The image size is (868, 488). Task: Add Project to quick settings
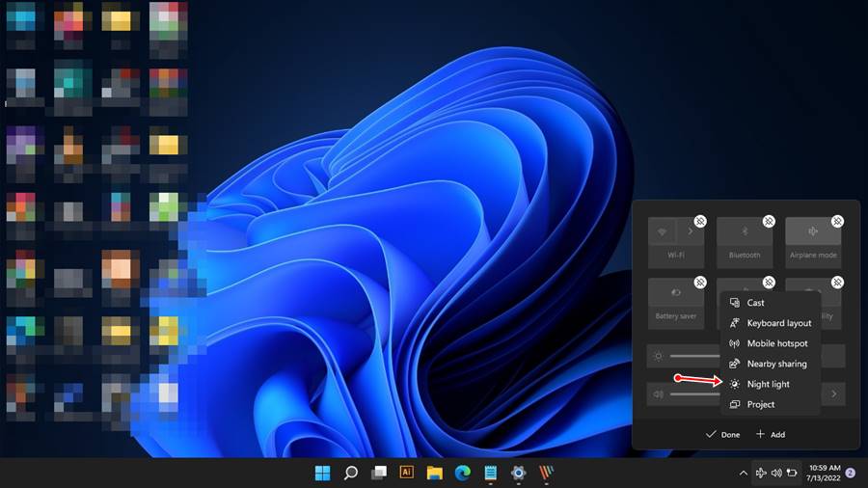point(770,404)
